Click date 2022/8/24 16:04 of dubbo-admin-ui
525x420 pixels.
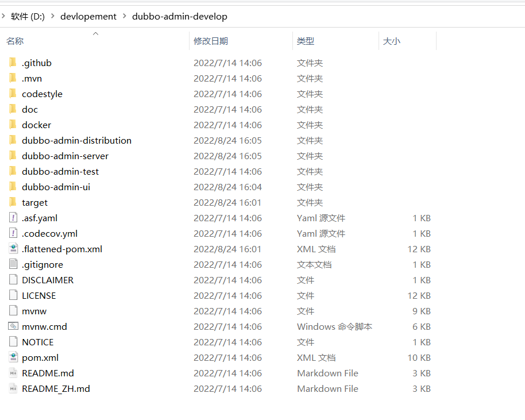click(227, 187)
